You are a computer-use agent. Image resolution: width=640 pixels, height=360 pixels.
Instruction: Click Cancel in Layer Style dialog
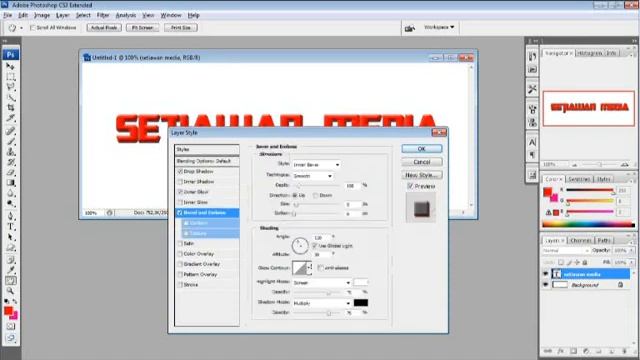pos(422,162)
